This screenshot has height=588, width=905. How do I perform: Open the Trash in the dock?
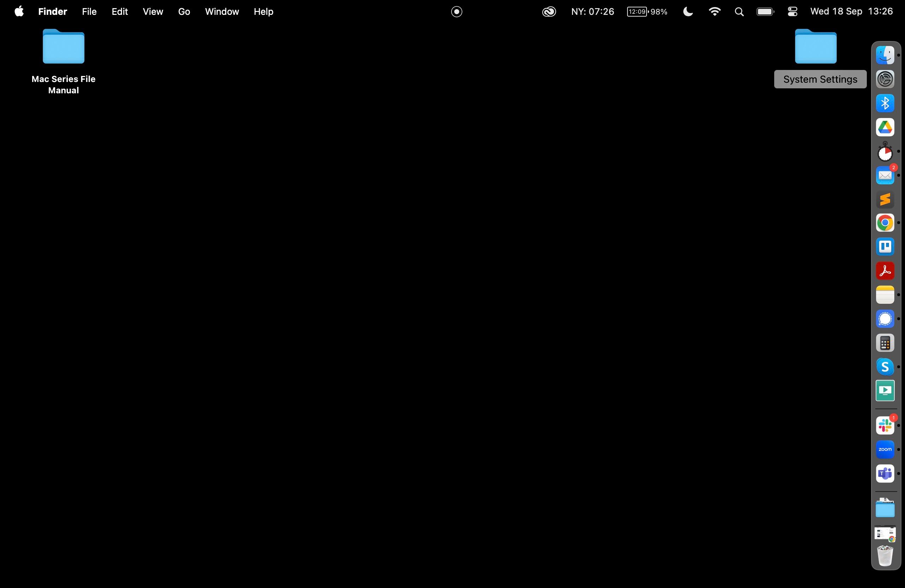tap(885, 556)
